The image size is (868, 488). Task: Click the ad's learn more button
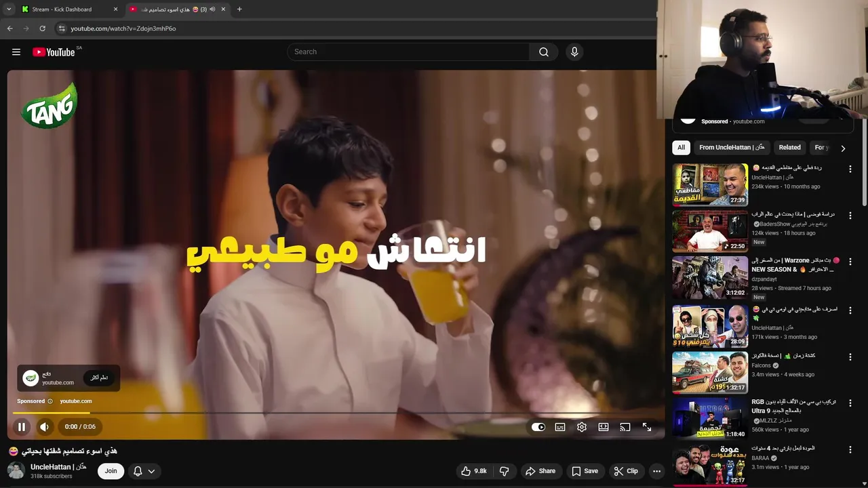click(100, 378)
